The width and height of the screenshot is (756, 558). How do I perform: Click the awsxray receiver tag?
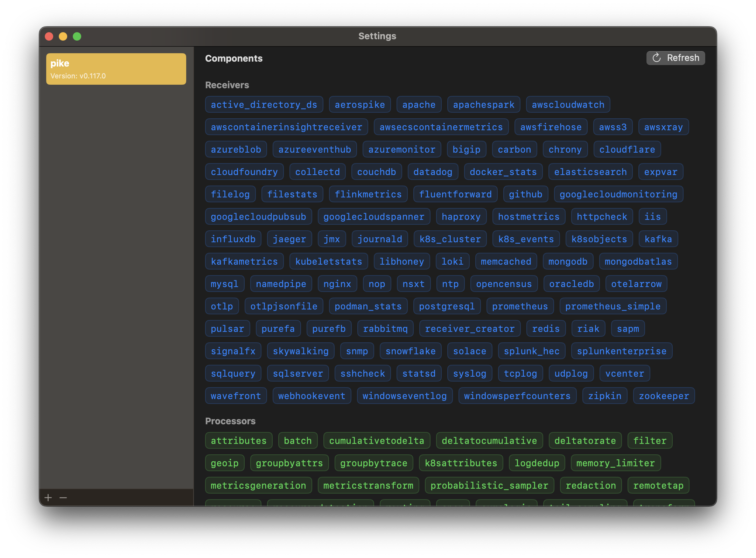[x=664, y=127]
